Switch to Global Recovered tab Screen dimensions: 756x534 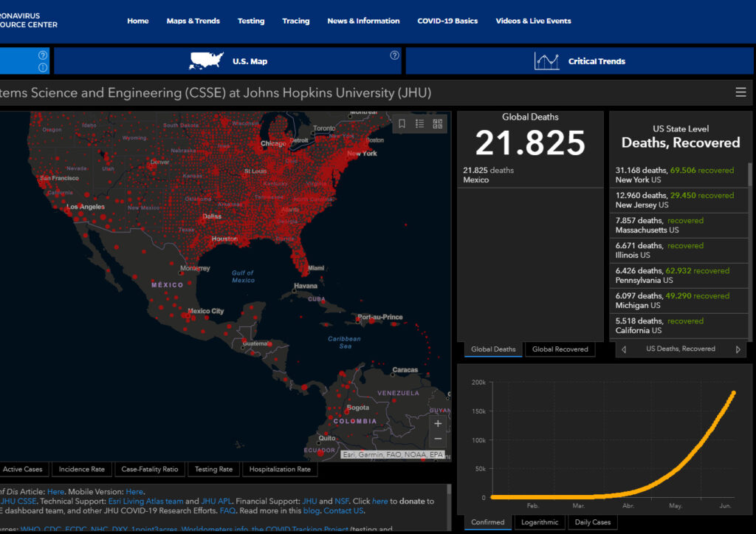pyautogui.click(x=560, y=349)
